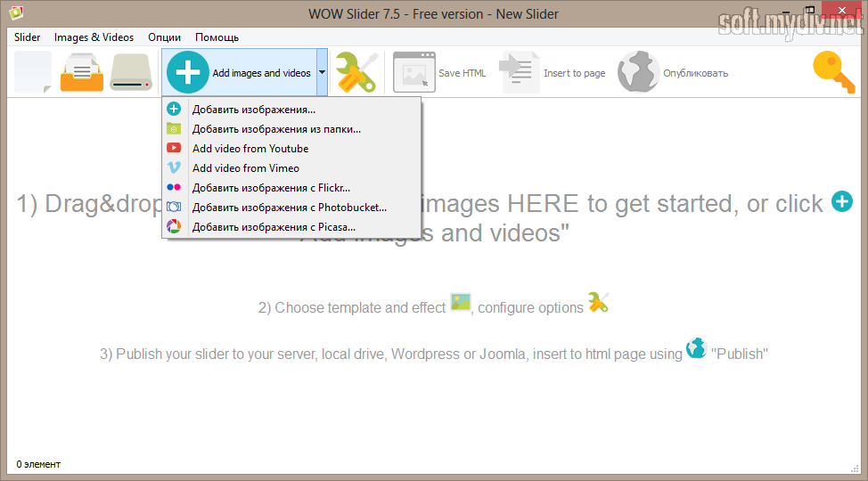Click the teal plus Add images icon

(188, 72)
